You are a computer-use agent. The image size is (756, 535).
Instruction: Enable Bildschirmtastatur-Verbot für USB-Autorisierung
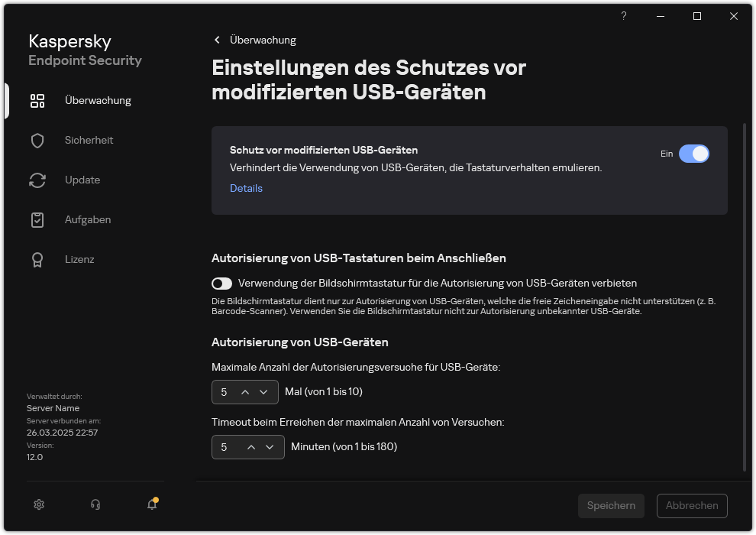point(221,283)
